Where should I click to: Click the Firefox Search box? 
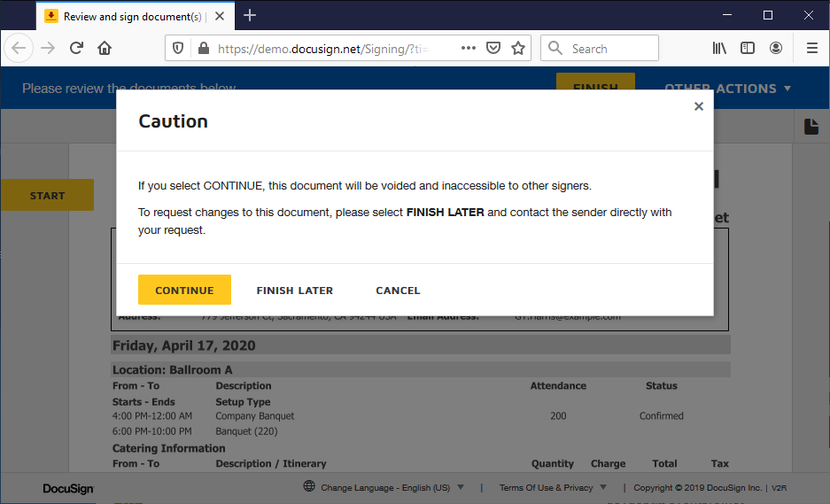pos(600,48)
